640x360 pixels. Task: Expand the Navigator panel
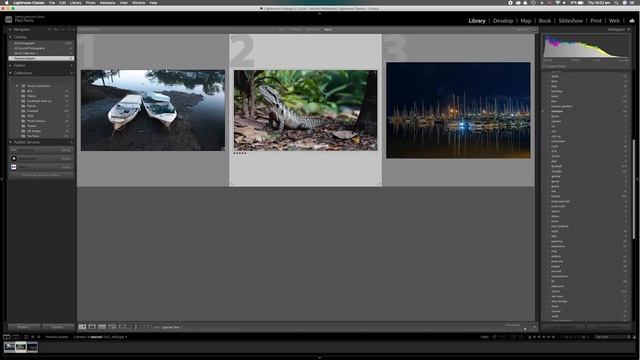coord(10,29)
